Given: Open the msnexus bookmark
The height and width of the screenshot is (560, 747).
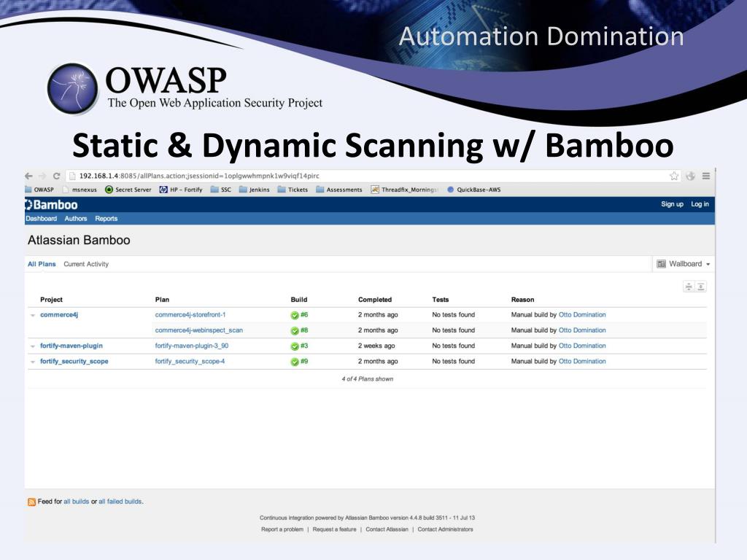Looking at the screenshot, I should click(x=80, y=190).
